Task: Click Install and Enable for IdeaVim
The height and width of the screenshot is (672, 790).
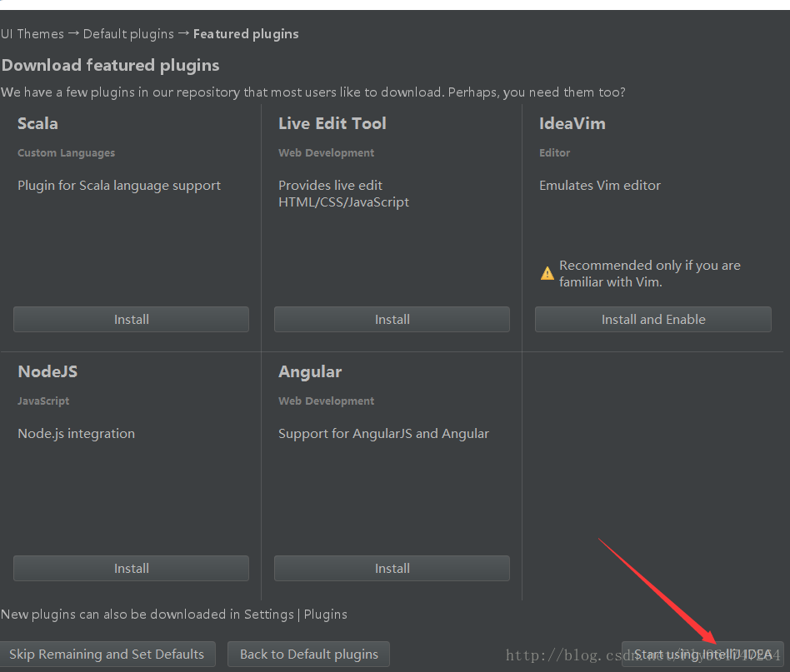Action: (x=653, y=319)
